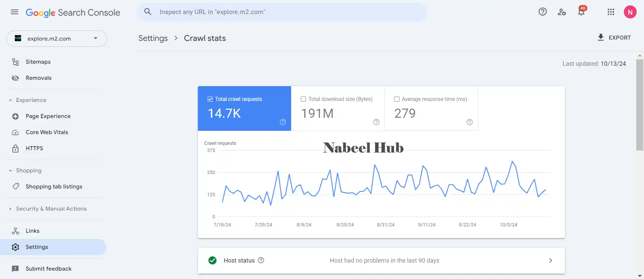Expand Security & Manual Actions section

10,209
